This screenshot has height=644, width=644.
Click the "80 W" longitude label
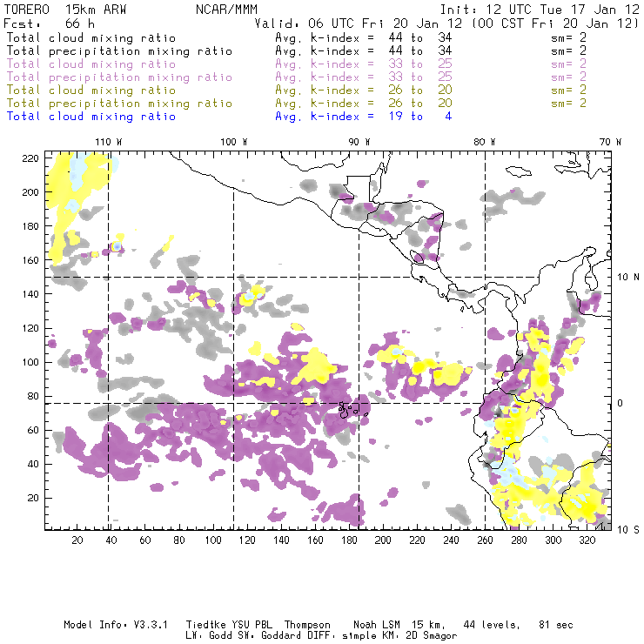[x=485, y=142]
